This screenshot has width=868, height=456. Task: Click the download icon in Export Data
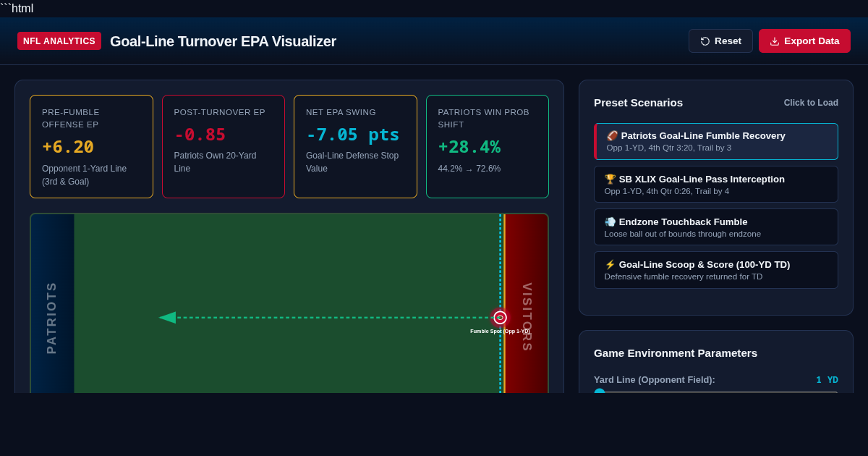[x=775, y=41]
